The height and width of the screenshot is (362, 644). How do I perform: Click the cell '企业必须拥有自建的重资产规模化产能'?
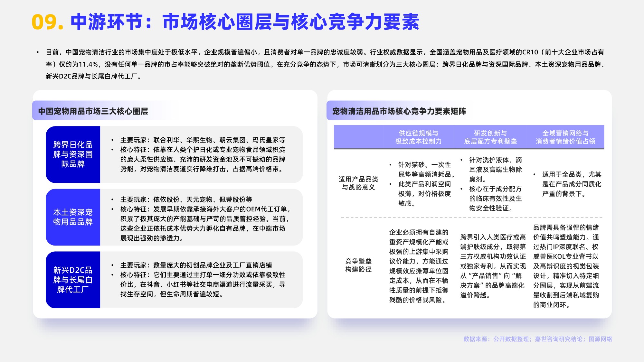[419, 266]
